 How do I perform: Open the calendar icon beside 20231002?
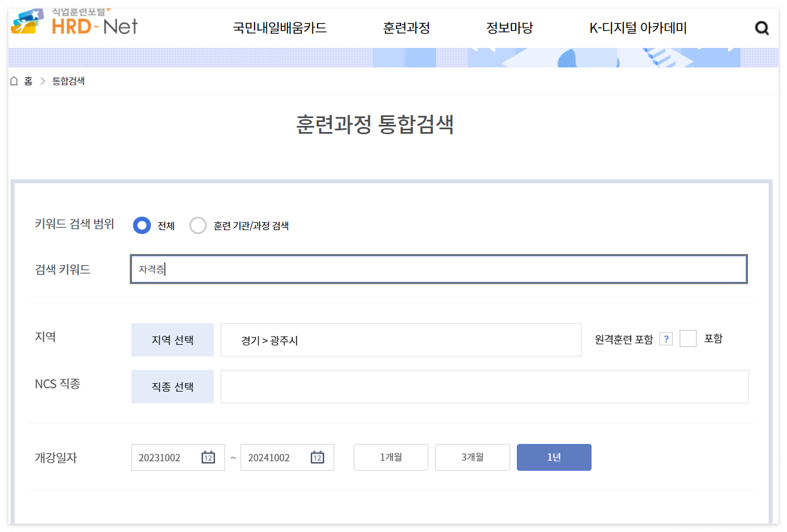(208, 457)
